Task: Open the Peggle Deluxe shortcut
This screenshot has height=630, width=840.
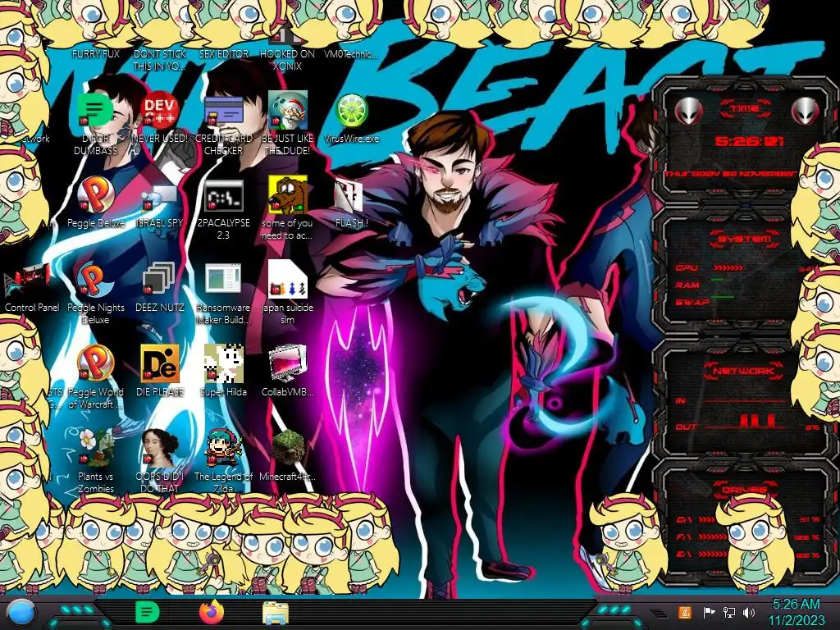Action: tap(95, 195)
